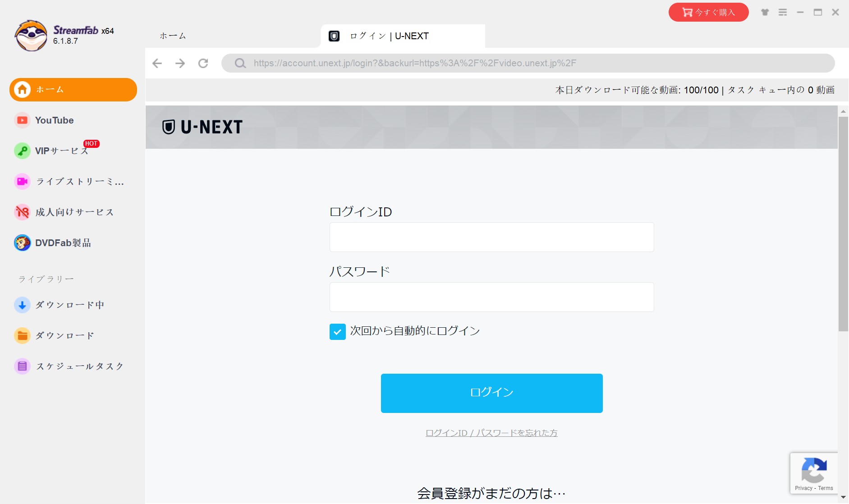Go back with the browser back arrow

point(157,63)
